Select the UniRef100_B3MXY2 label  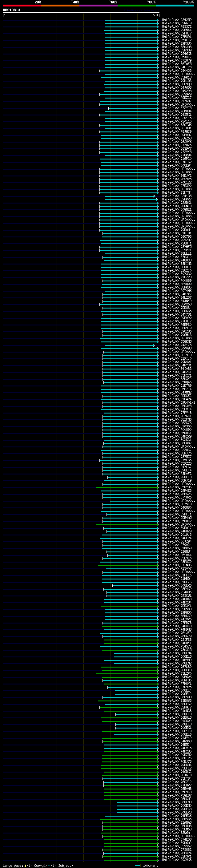(176, 379)
